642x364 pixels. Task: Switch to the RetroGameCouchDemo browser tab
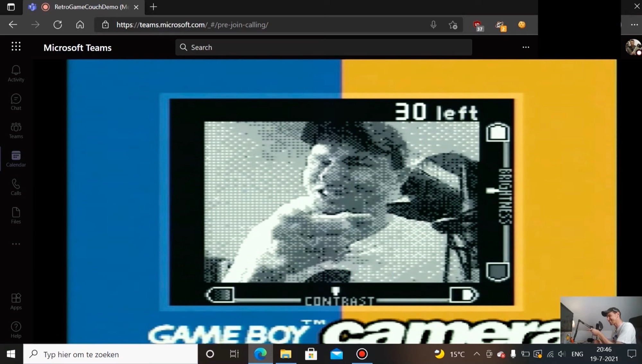[x=87, y=7]
